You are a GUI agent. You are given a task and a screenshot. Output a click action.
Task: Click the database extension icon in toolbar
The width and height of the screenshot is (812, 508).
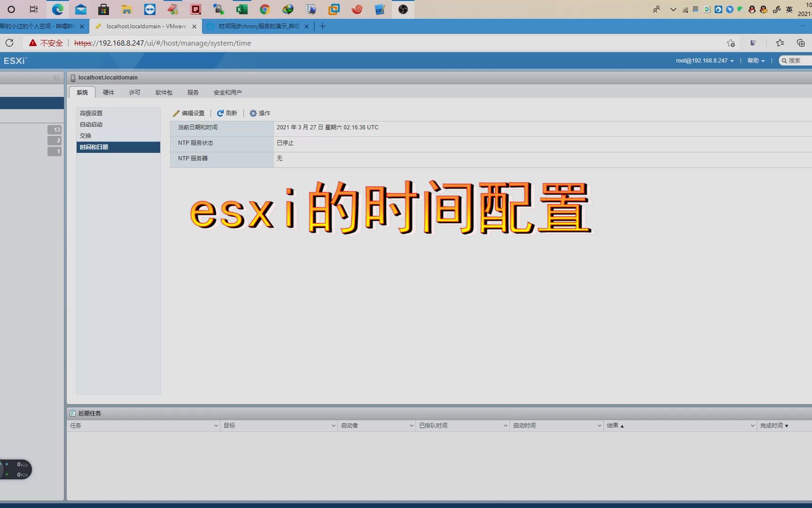click(x=753, y=43)
